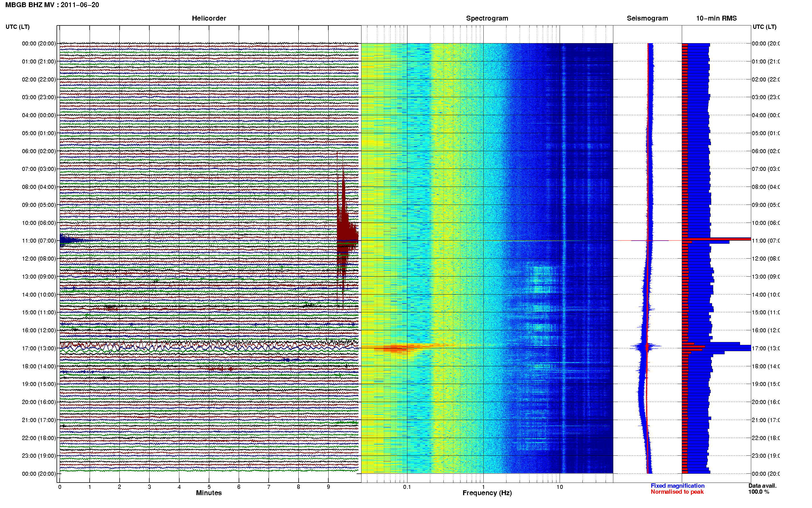Click the top left 00:00 (20:00) time label
Viewport: 812px width, 508px height.
click(39, 43)
